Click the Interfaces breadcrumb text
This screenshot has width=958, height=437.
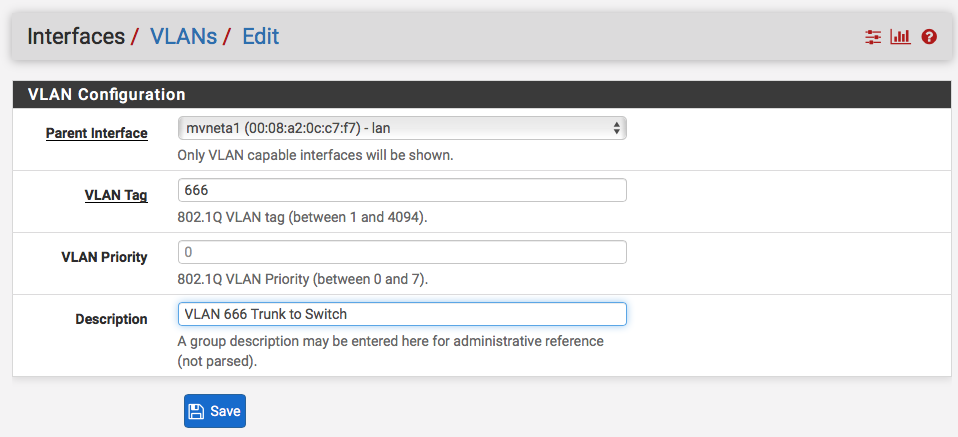tap(76, 37)
